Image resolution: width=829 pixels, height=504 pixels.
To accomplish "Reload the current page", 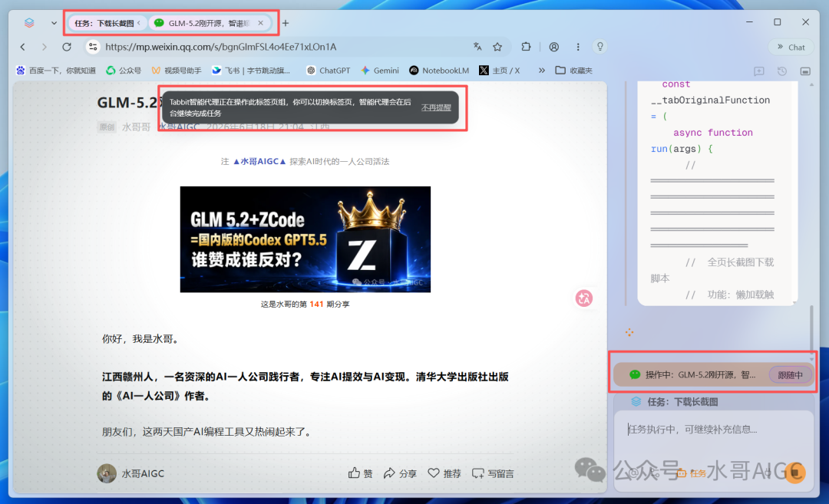I will (67, 47).
